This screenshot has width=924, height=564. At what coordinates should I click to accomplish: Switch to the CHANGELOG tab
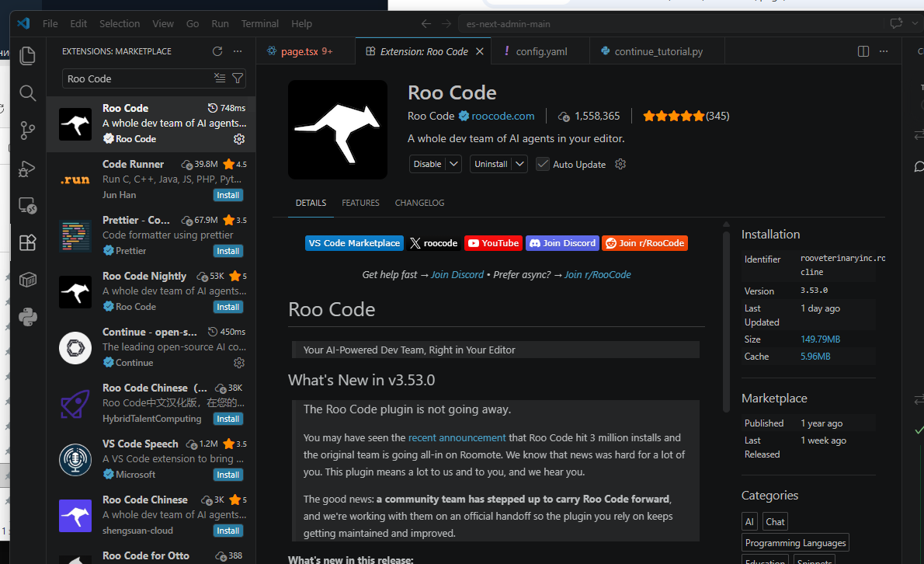[x=419, y=203]
